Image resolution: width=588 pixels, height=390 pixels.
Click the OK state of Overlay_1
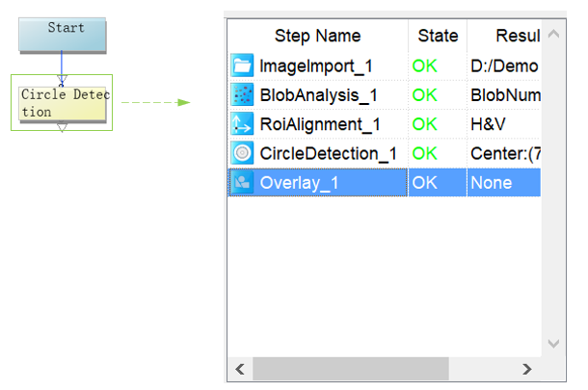(424, 182)
